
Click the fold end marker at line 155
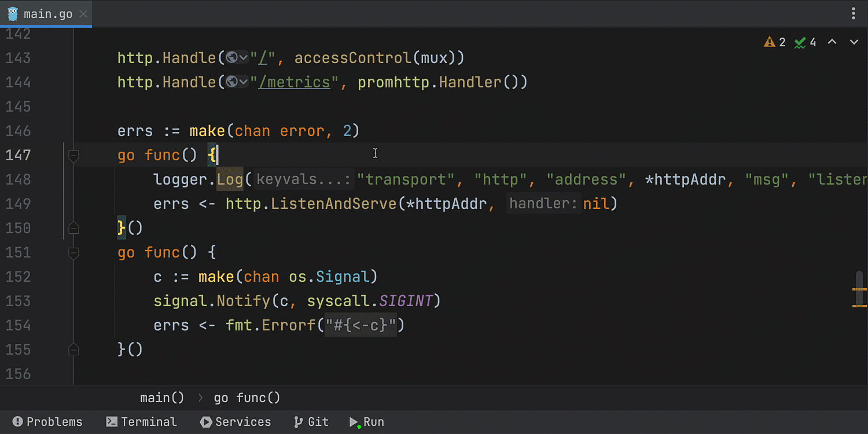73,350
